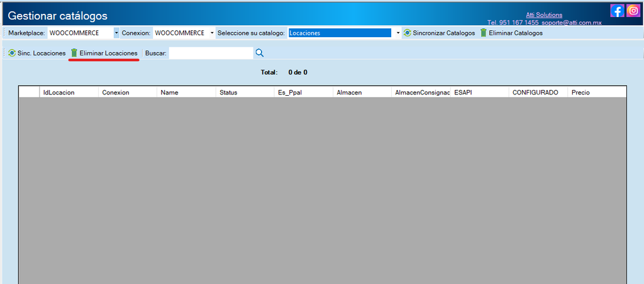This screenshot has width=644, height=284.
Task: Click the '0 de 0' count text
Action: [297, 72]
